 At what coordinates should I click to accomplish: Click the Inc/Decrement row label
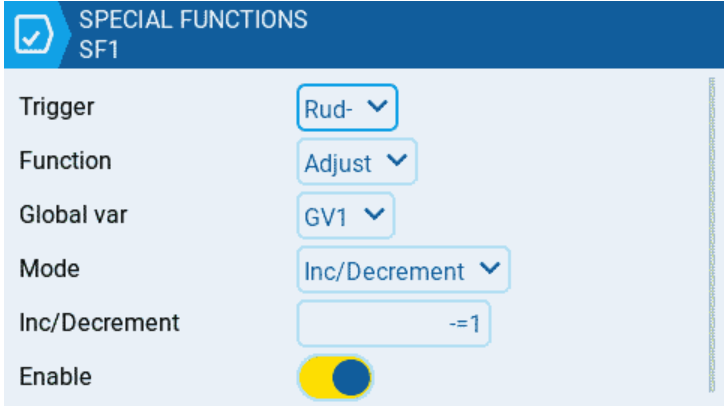pos(99,322)
